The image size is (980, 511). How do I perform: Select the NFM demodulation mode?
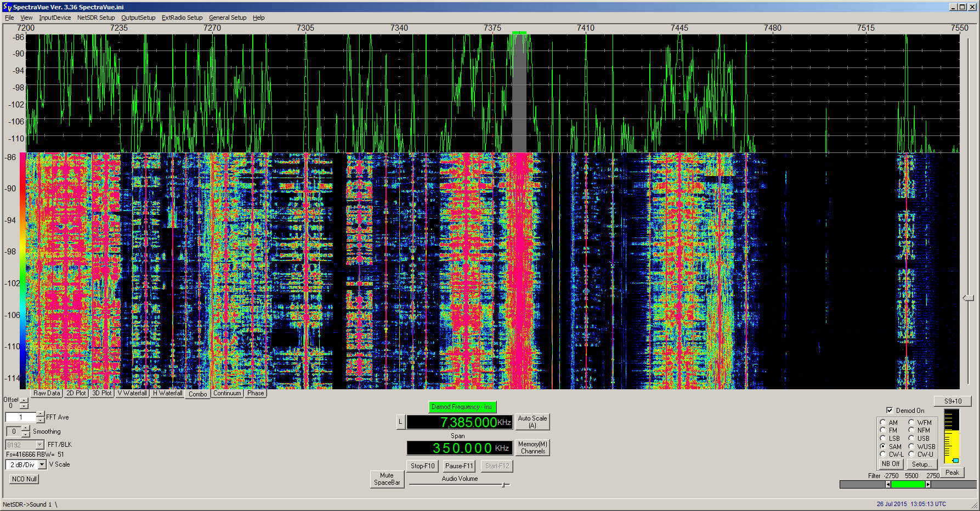[919, 430]
